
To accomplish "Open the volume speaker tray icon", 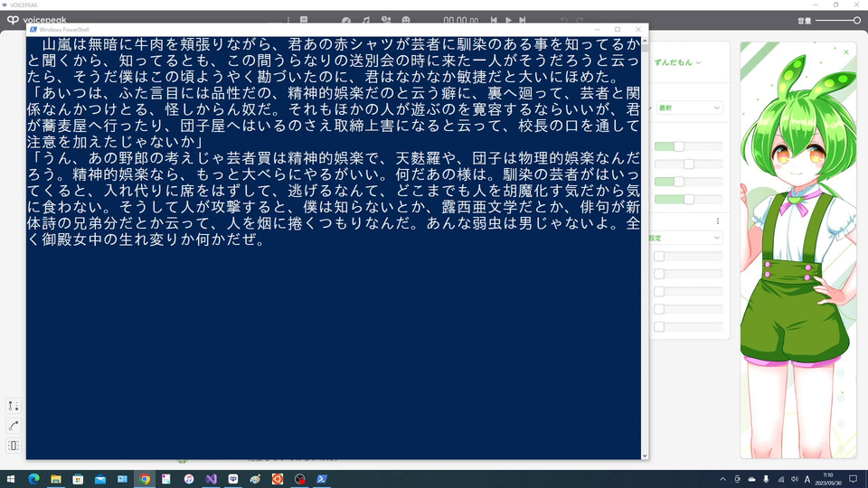I will (x=795, y=479).
